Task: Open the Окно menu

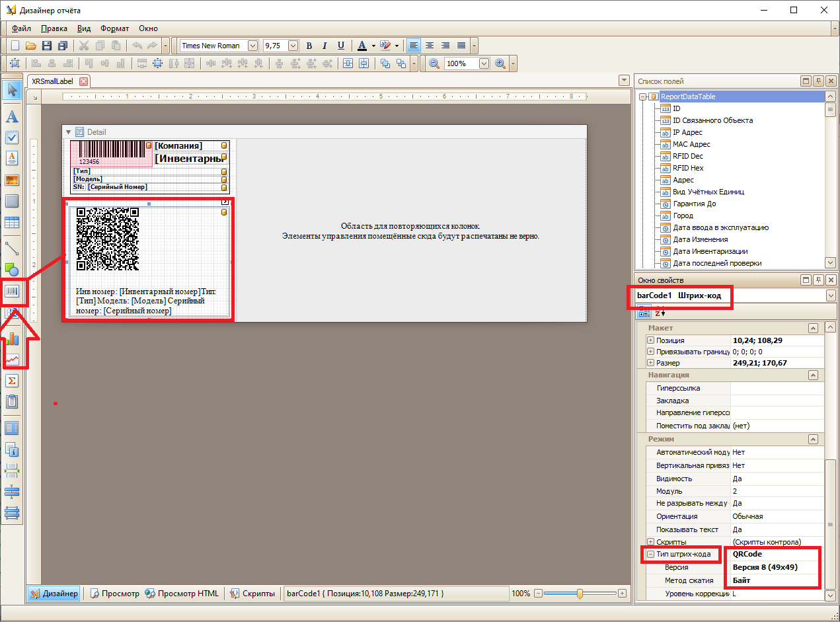Action: point(149,28)
